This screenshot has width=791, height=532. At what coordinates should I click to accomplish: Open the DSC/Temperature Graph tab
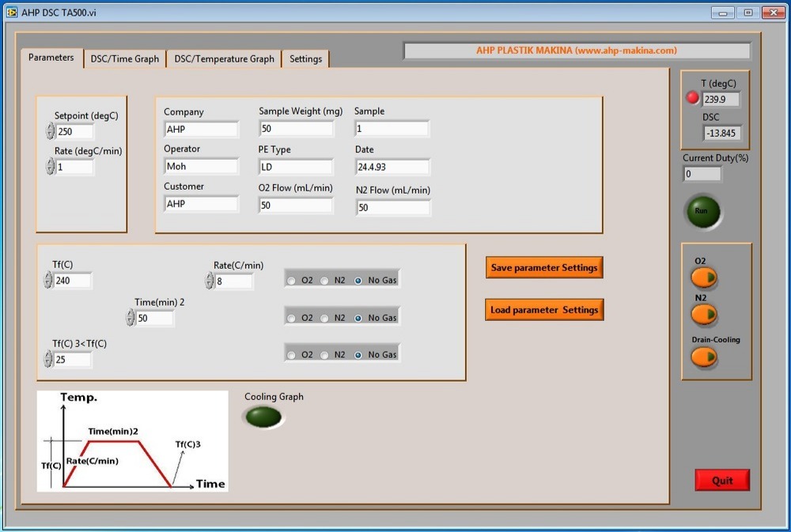224,59
